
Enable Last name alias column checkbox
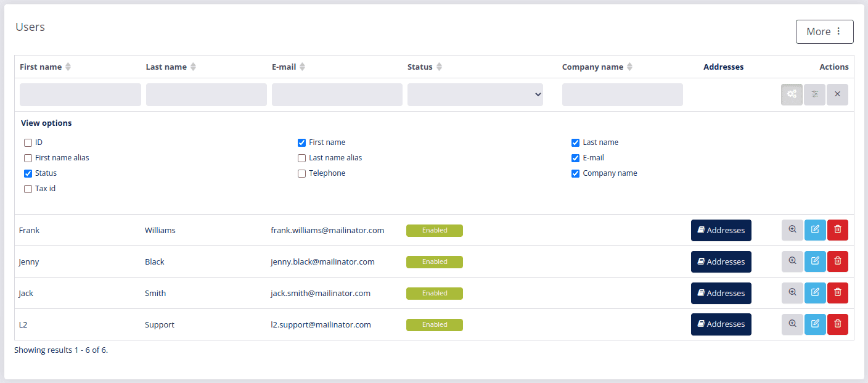pos(301,158)
